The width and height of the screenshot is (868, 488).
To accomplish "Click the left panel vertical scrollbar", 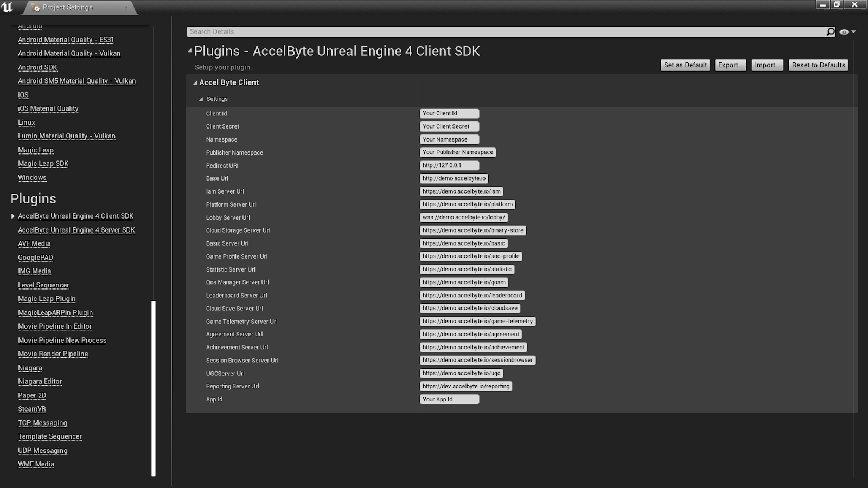I will coord(154,388).
